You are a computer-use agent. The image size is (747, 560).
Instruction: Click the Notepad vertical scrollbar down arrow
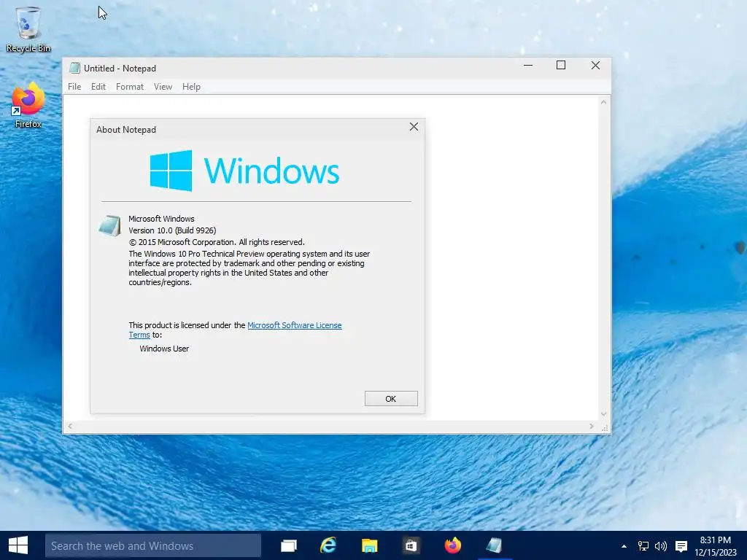pos(603,414)
